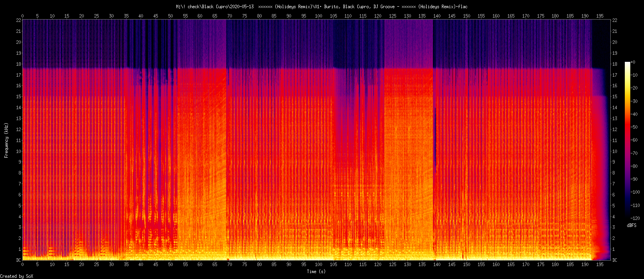Viewport: 644px width, 279px height.
Task: Click the "Frequency (kHz)" axis label
Action: point(6,140)
